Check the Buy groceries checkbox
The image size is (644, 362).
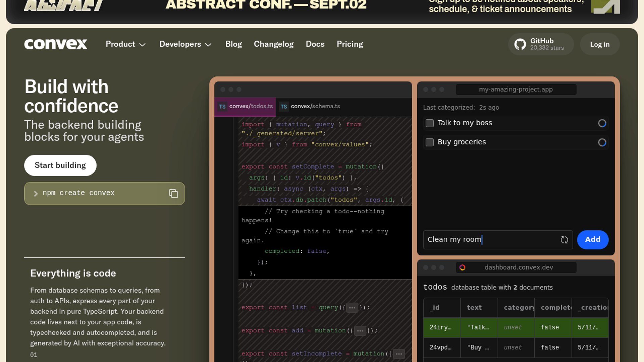[430, 142]
